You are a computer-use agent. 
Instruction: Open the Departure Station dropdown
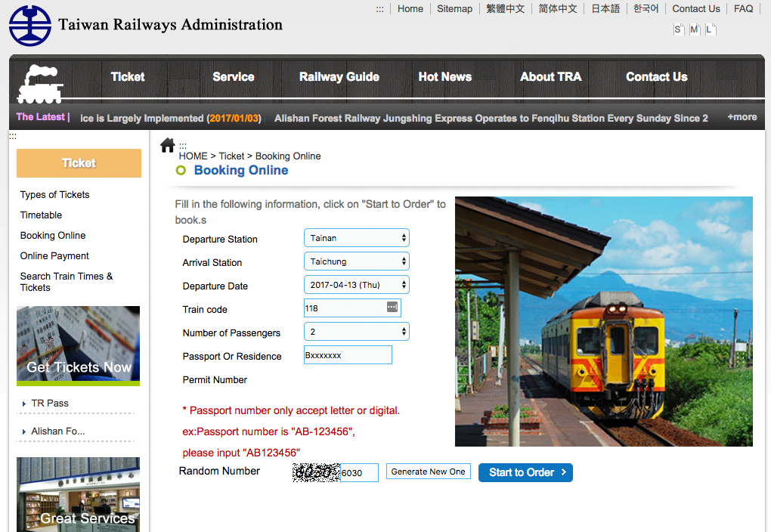tap(357, 238)
